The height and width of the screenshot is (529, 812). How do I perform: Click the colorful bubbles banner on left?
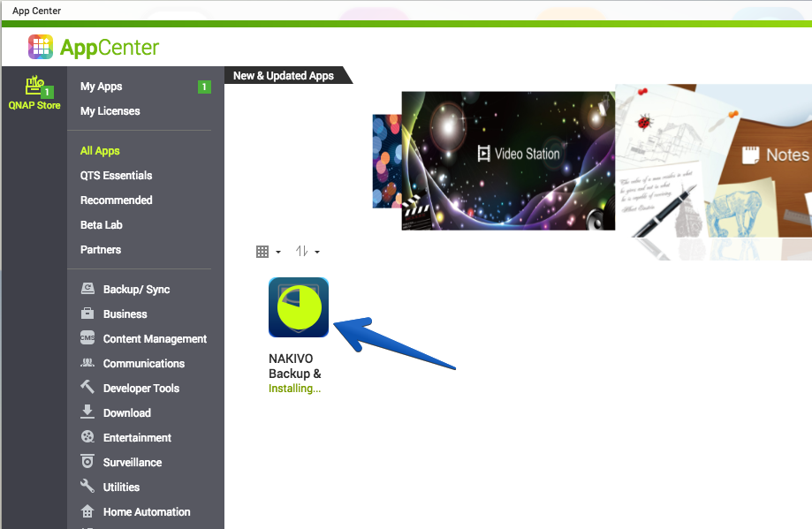pos(387,162)
